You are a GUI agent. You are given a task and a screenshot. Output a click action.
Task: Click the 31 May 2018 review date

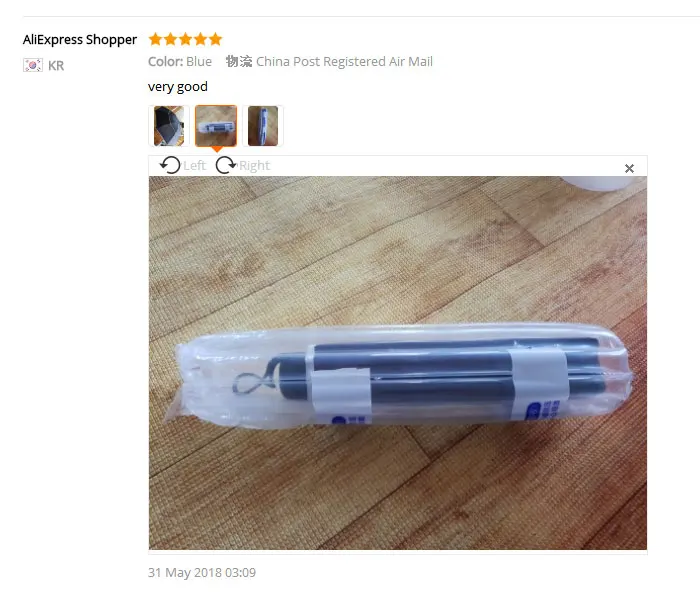click(x=202, y=572)
